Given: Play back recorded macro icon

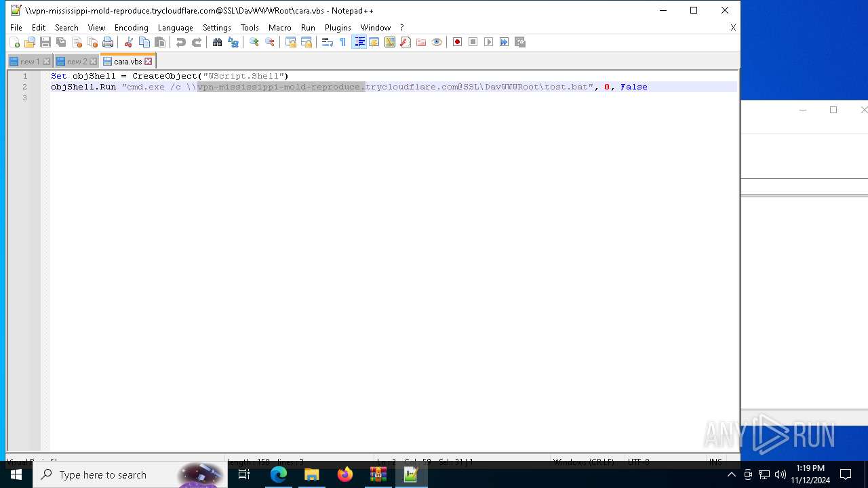Looking at the screenshot, I should point(489,42).
